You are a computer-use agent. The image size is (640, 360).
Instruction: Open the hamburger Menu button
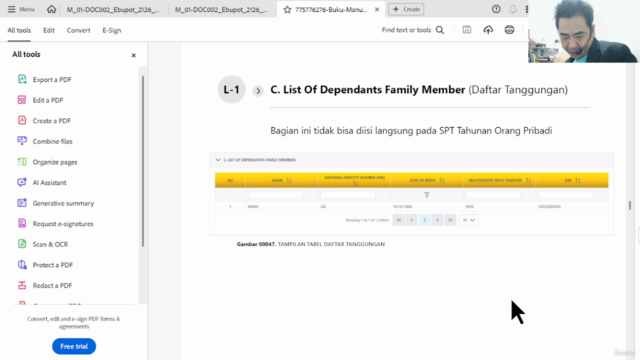click(x=21, y=9)
